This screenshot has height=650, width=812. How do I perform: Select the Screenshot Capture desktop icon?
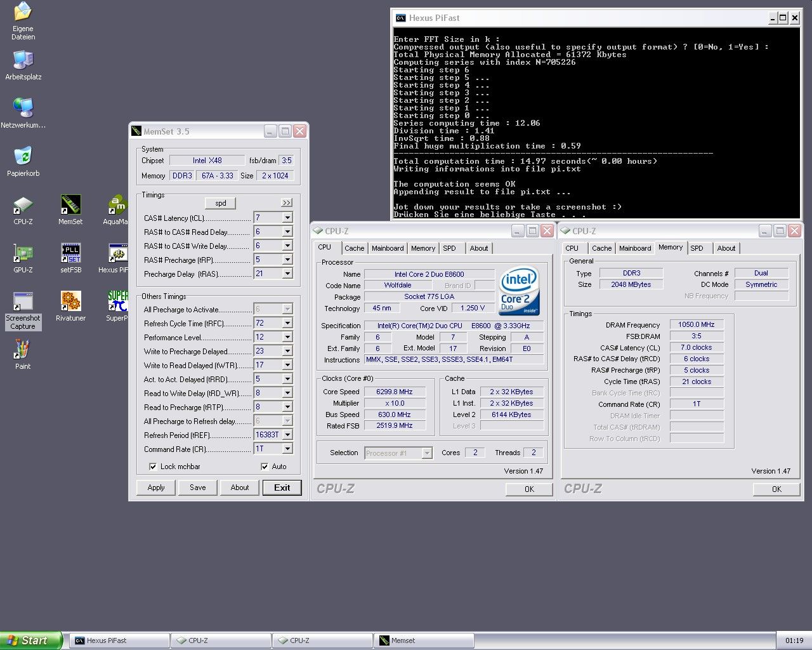[x=23, y=310]
